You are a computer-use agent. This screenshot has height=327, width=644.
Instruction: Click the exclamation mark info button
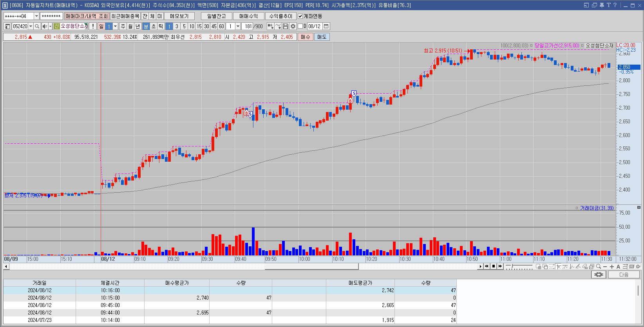tap(93, 26)
